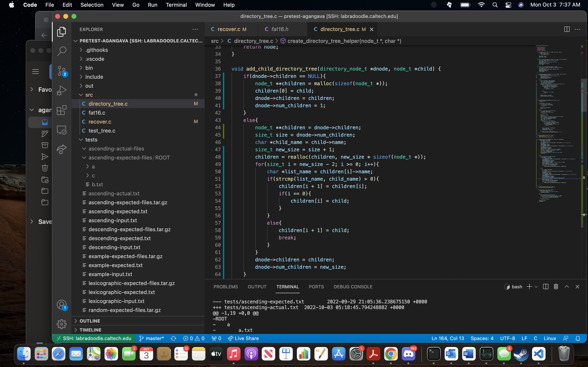This screenshot has height=367, width=588.
Task: Open the PROBLEMS panel tab
Action: coord(225,287)
